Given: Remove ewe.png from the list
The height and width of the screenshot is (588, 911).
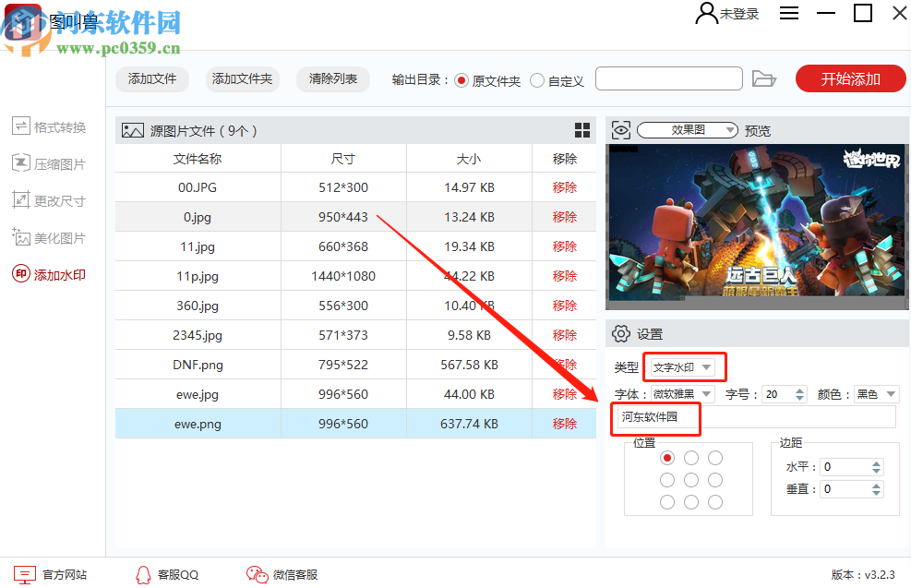Looking at the screenshot, I should (564, 424).
